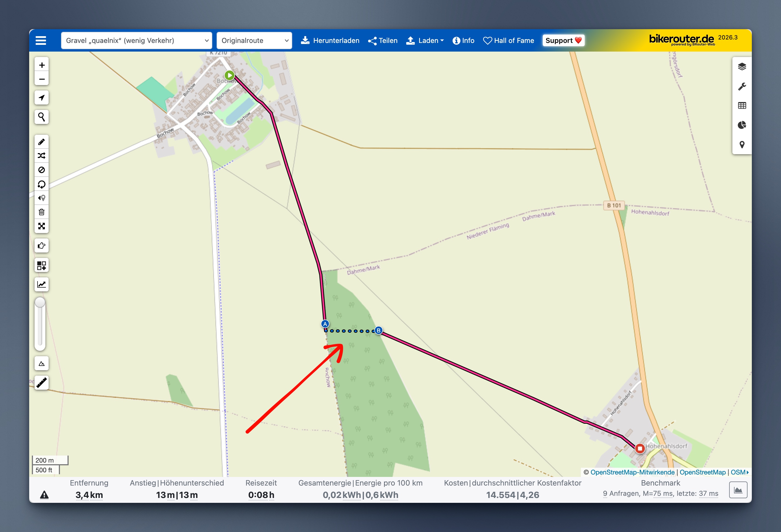The image size is (781, 532).
Task: Click the map marker POI icon
Action: pos(742,144)
